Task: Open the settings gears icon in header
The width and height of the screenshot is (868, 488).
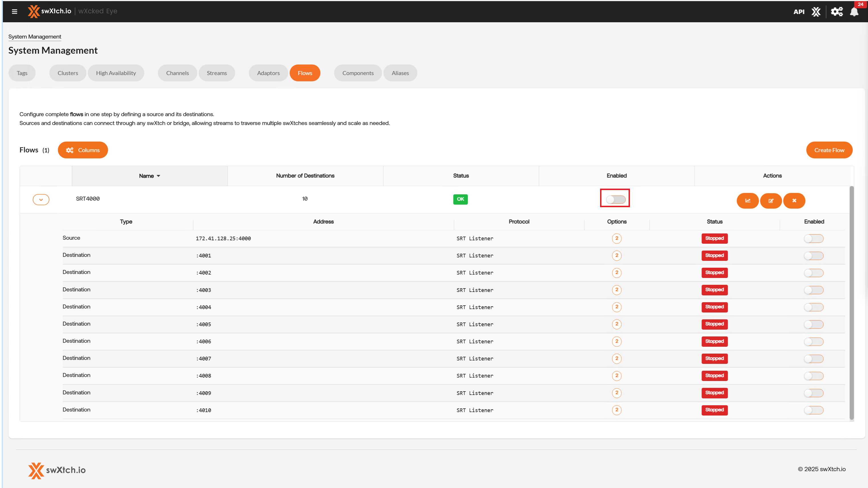Action: coord(836,12)
